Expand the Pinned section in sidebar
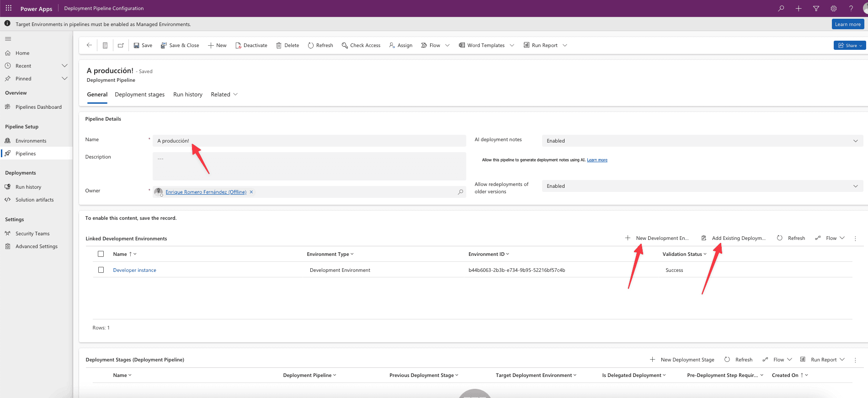868x398 pixels. pyautogui.click(x=64, y=79)
